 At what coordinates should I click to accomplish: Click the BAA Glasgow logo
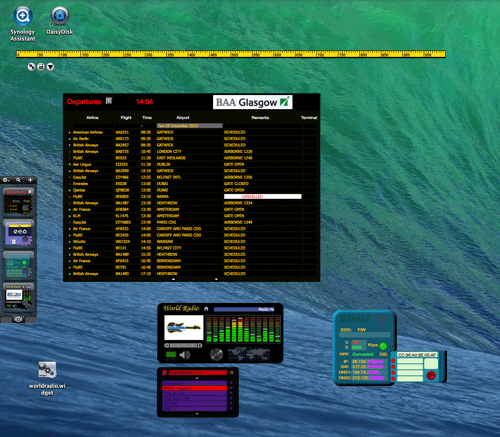[x=253, y=102]
